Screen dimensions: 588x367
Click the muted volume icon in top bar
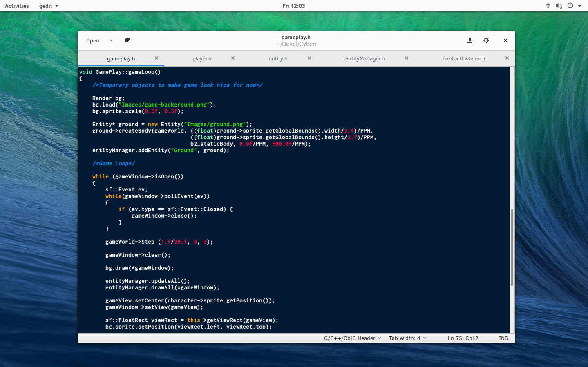click(559, 6)
